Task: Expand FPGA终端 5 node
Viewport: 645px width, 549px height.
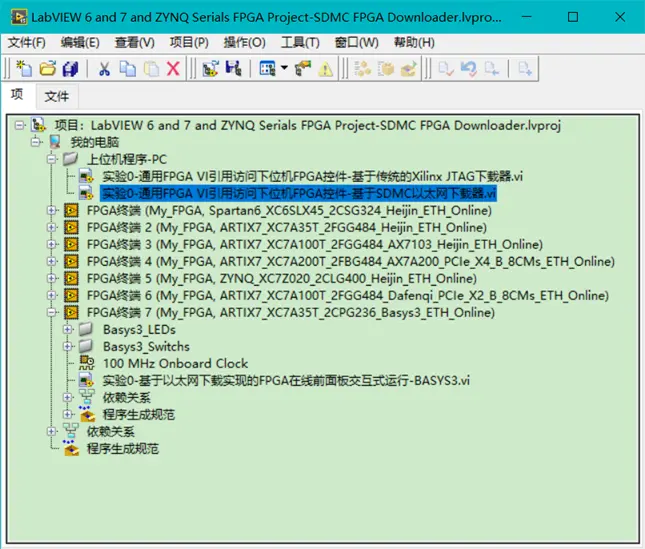Action: pyautogui.click(x=52, y=278)
